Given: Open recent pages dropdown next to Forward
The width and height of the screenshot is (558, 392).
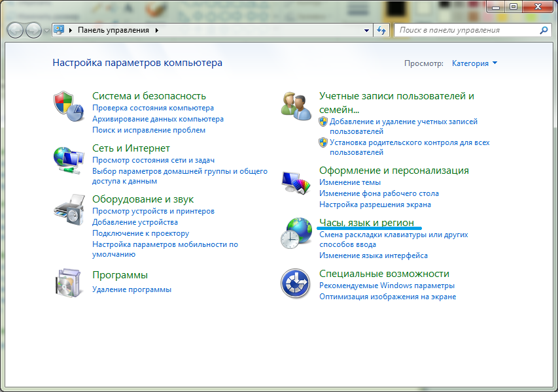Looking at the screenshot, I should coord(46,31).
